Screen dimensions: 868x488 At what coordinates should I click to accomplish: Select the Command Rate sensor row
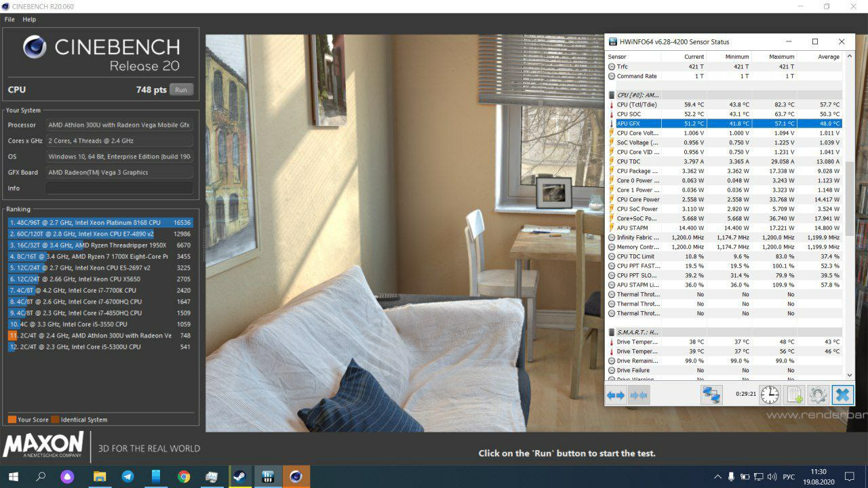point(724,76)
